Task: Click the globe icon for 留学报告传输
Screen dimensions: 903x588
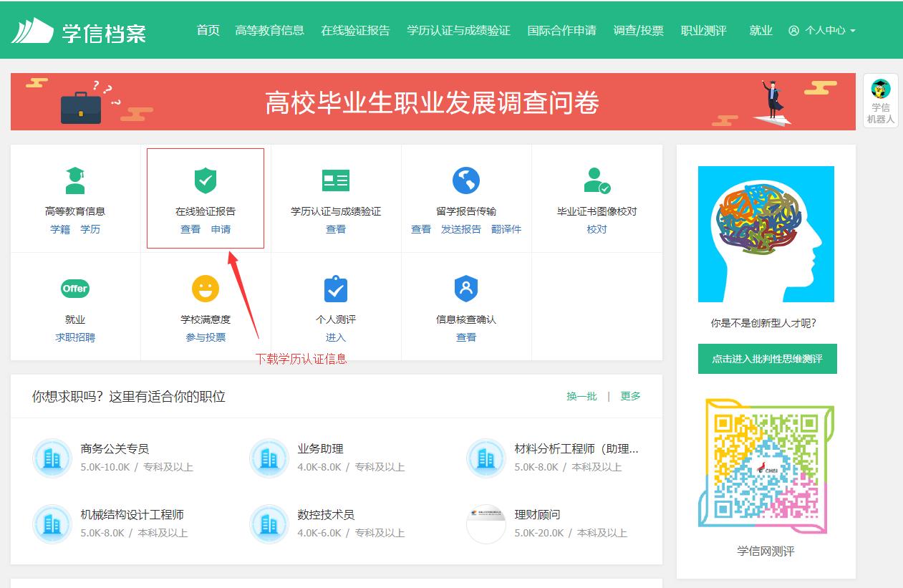Action: pyautogui.click(x=465, y=180)
